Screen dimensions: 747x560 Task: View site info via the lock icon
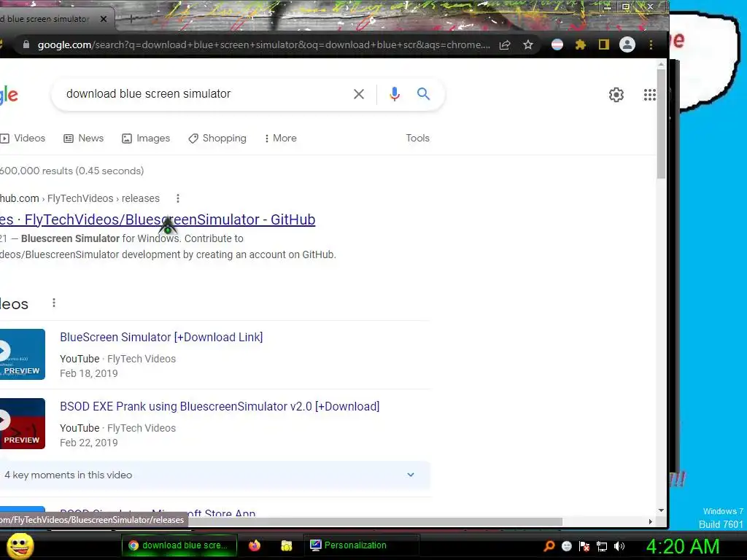click(x=26, y=44)
